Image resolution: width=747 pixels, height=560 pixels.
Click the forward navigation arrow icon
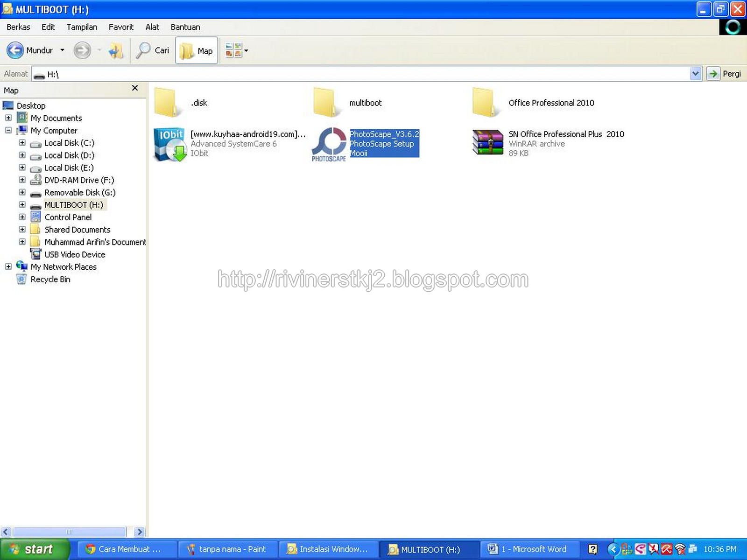82,50
